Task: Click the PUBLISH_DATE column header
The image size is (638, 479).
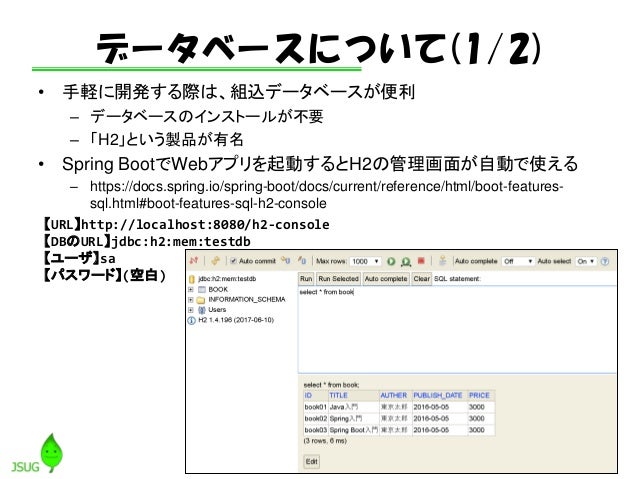Action: click(x=438, y=396)
